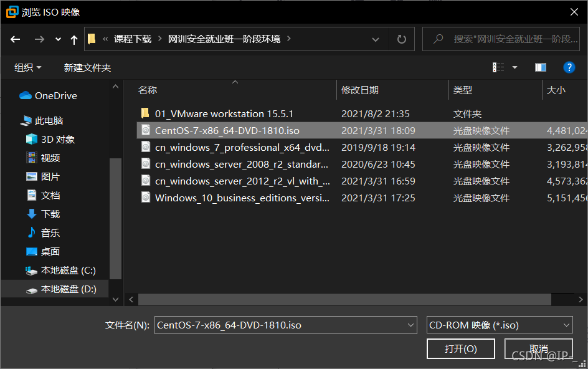Select cn_windows_7_professional_x64_dvd file
Viewport: 588px width, 369px height.
(x=242, y=148)
